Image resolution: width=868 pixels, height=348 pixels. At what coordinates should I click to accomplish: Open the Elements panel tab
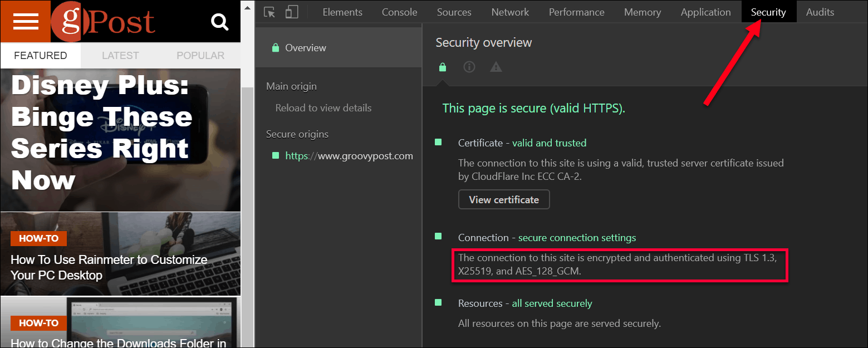[342, 12]
